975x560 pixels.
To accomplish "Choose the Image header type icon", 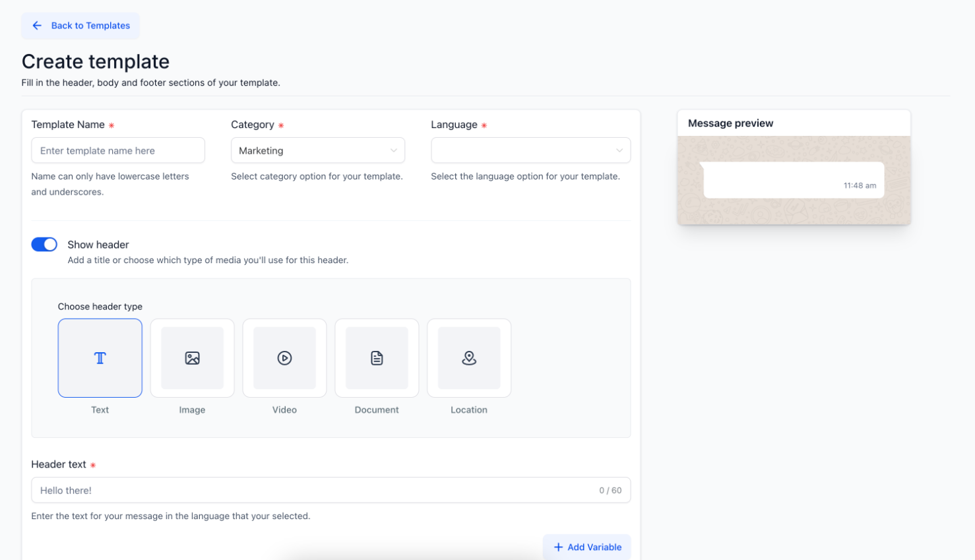I will coord(192,358).
